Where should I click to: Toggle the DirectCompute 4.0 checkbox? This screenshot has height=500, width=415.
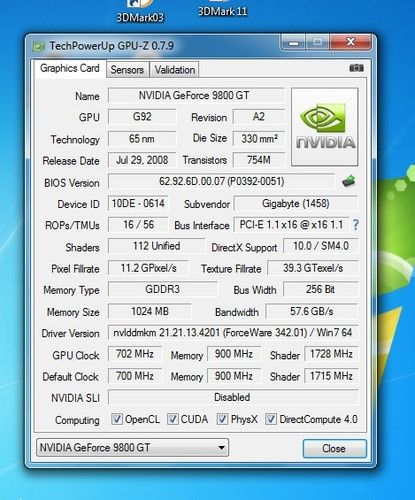pyautogui.click(x=271, y=419)
